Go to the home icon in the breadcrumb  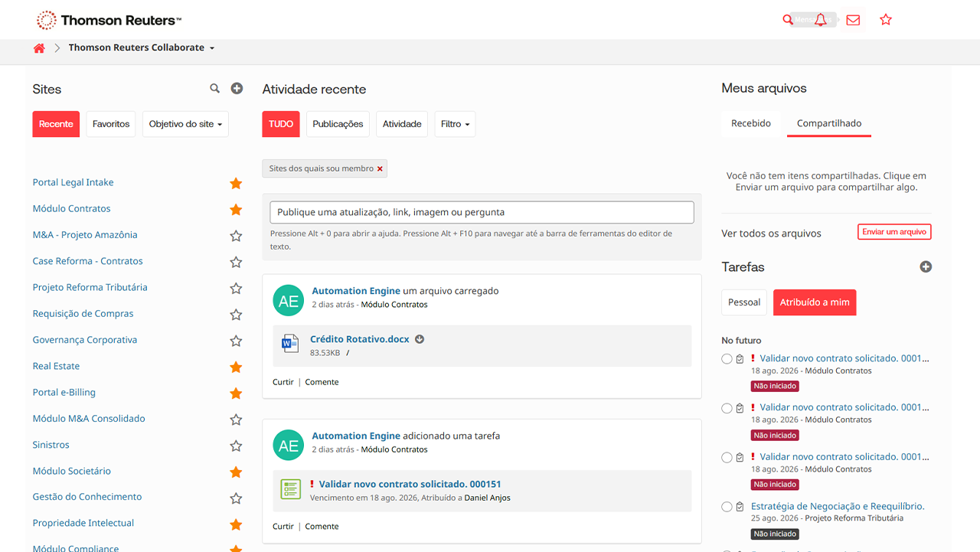[39, 48]
